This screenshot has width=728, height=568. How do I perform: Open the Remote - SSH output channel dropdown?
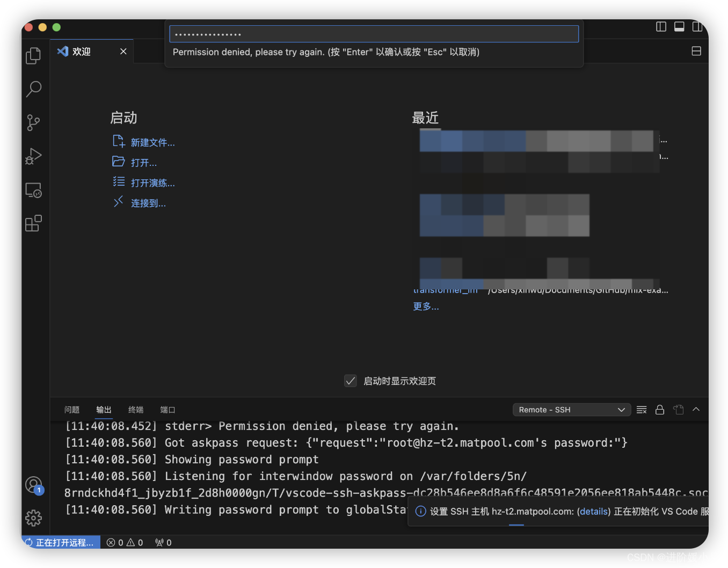[571, 410]
